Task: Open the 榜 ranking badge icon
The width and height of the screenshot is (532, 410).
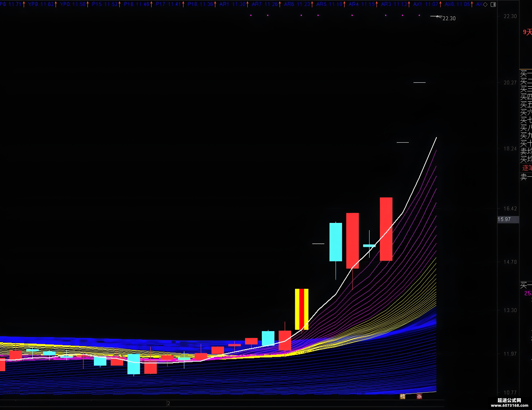Action: coord(403,397)
